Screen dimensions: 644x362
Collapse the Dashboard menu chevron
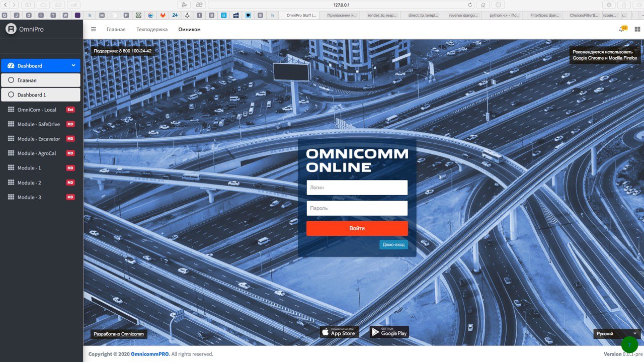[x=73, y=65]
